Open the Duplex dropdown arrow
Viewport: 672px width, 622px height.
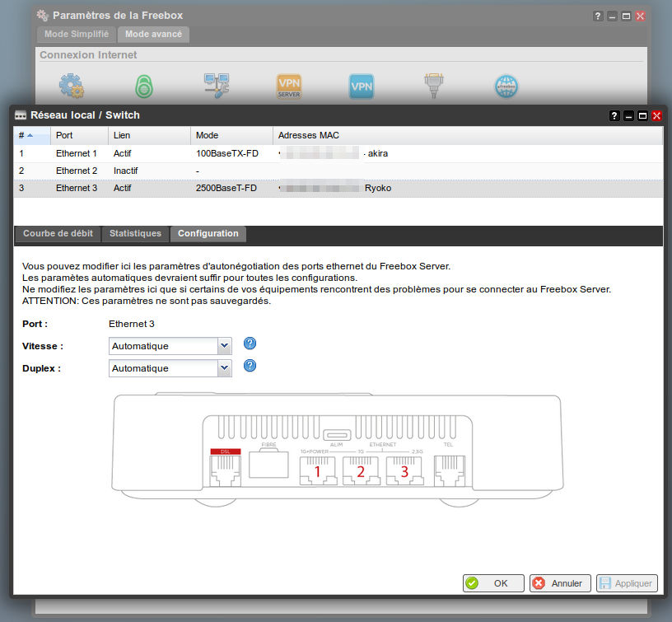coord(225,368)
